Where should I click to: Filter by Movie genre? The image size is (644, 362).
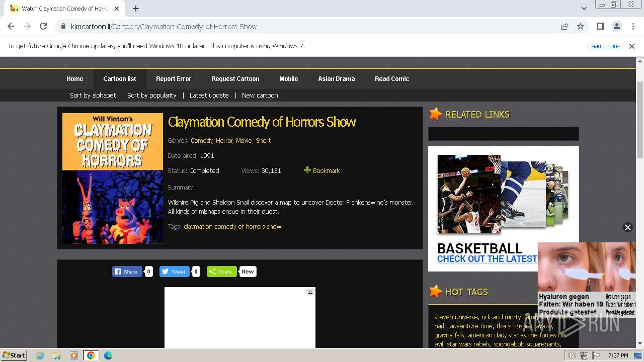[244, 141]
